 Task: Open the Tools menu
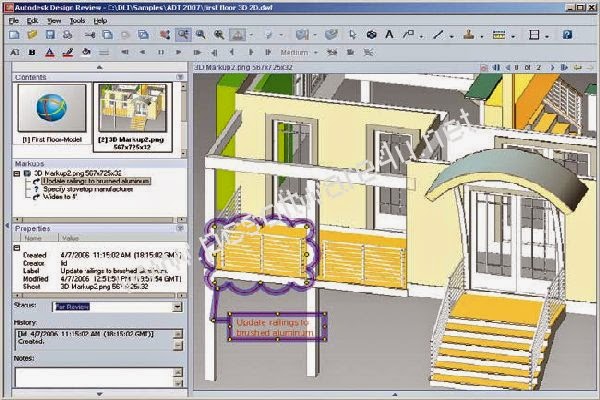pos(77,21)
